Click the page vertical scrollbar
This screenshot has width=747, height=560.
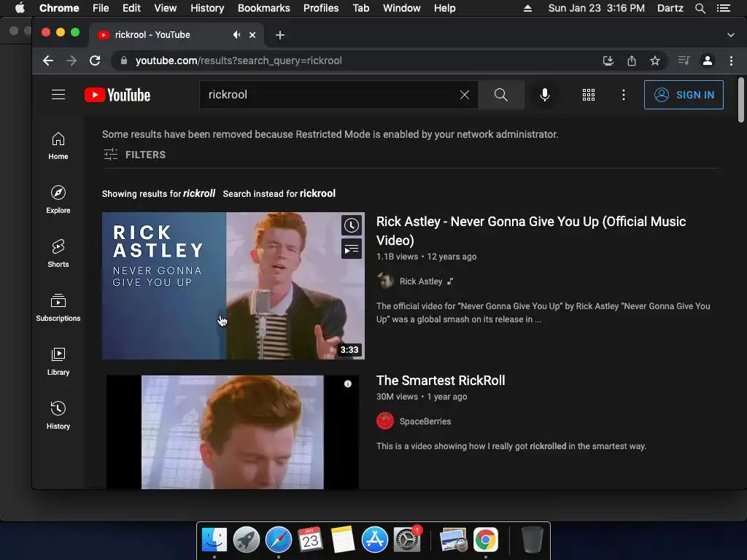click(741, 100)
